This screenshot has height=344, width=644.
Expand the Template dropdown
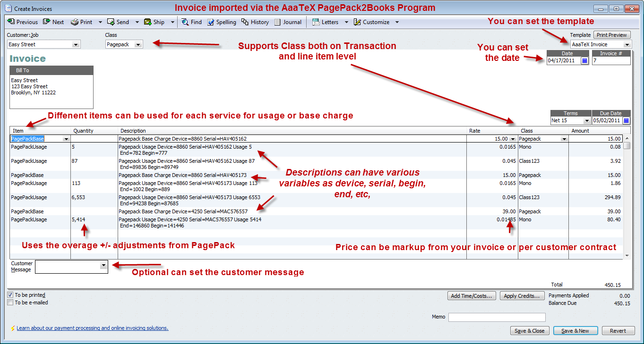click(x=627, y=44)
